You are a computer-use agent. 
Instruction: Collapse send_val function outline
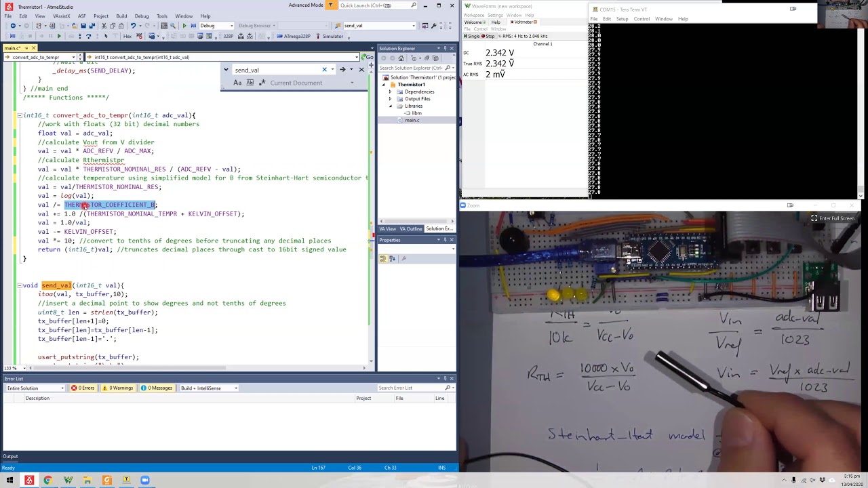[20, 285]
